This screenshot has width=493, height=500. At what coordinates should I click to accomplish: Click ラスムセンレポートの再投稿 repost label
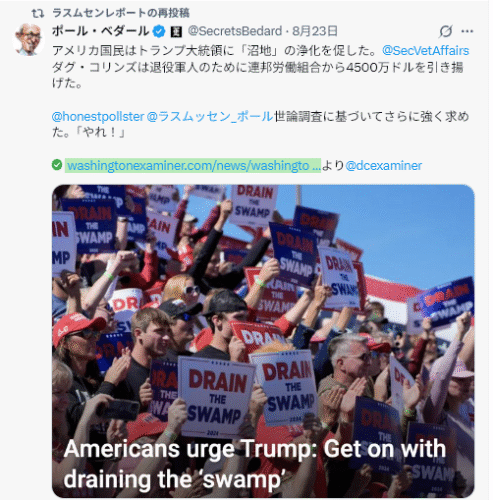click(x=121, y=13)
